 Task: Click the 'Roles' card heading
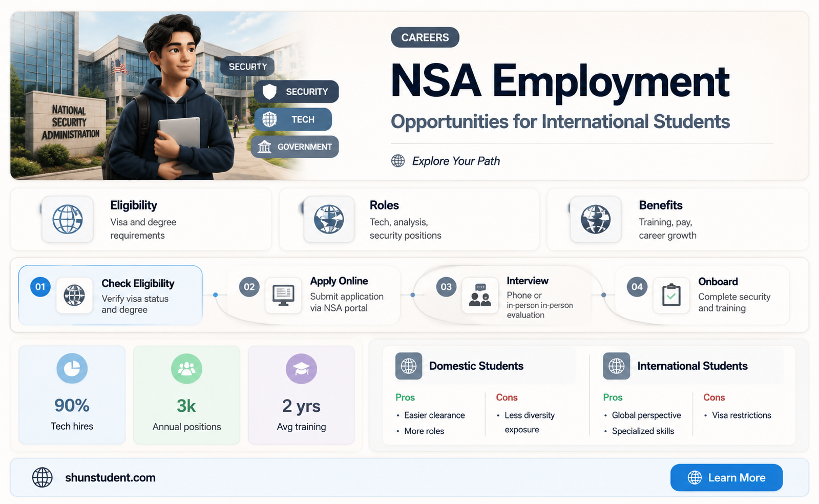(384, 205)
